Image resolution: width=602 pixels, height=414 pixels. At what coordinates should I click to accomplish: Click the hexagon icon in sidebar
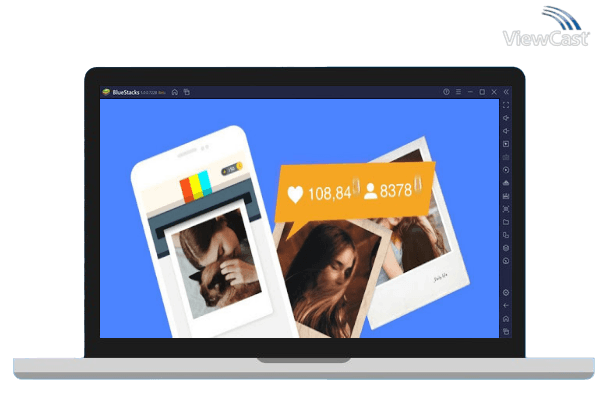(506, 248)
